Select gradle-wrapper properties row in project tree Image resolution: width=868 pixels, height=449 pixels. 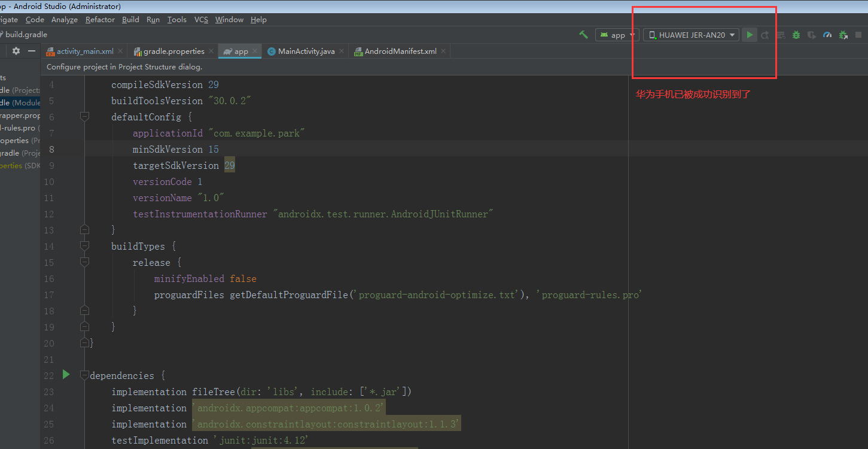(x=20, y=116)
